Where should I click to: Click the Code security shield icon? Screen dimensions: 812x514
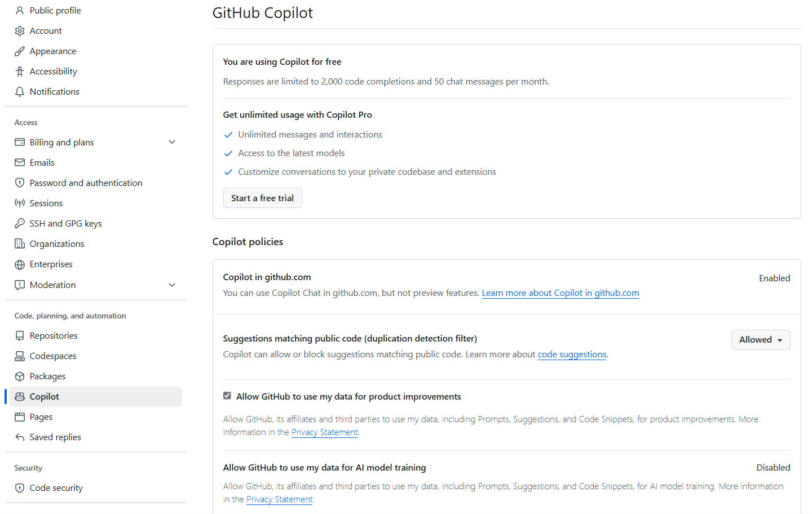tap(20, 488)
